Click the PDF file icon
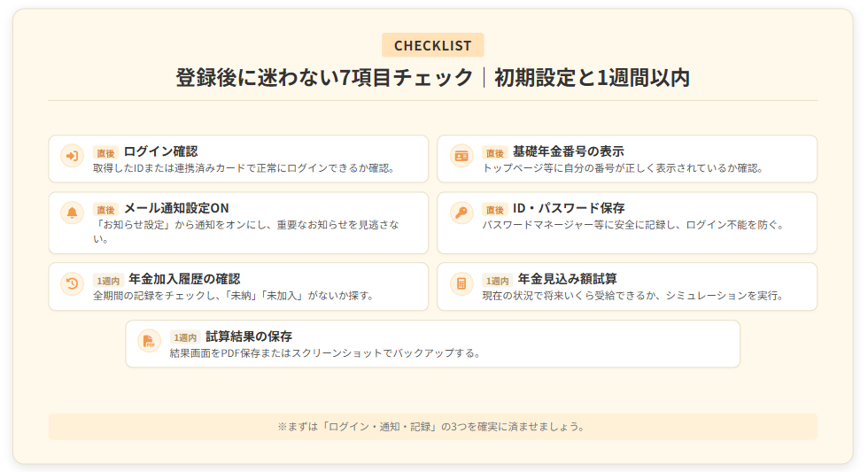868x472 pixels. click(x=149, y=341)
